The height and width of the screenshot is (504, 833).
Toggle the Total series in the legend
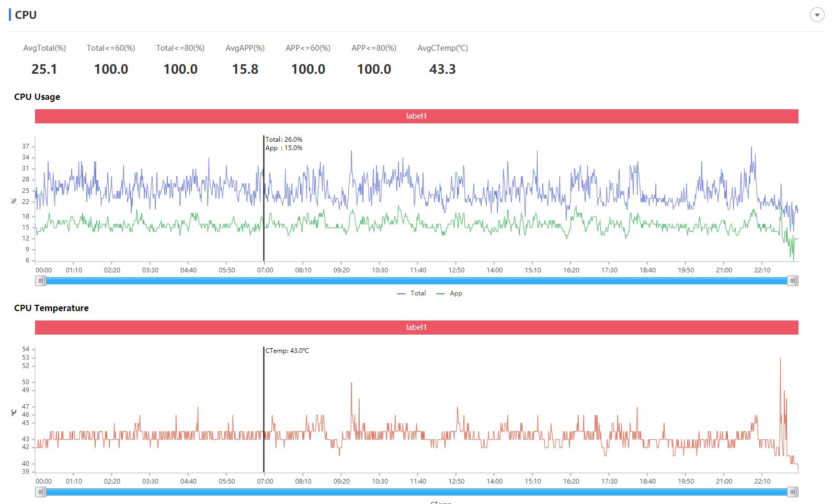418,293
